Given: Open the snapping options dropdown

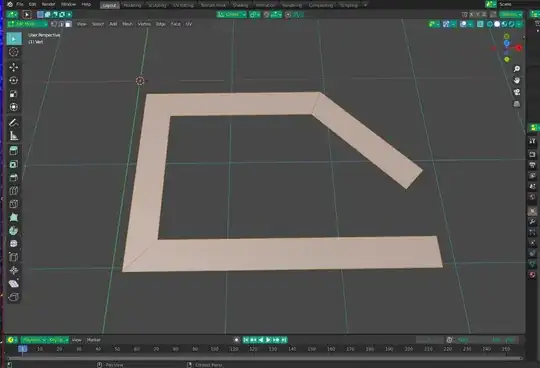Looking at the screenshot, I should coord(276,14).
